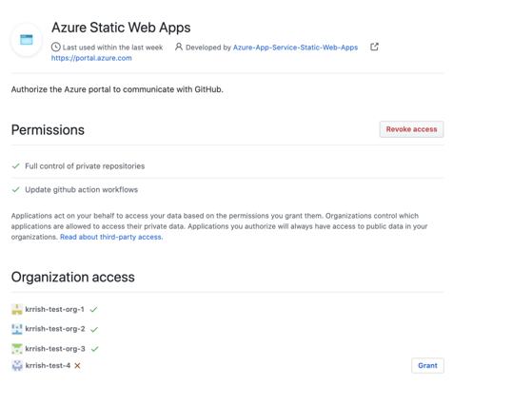
Task: Click the person icon before Developed by
Action: pyautogui.click(x=179, y=47)
